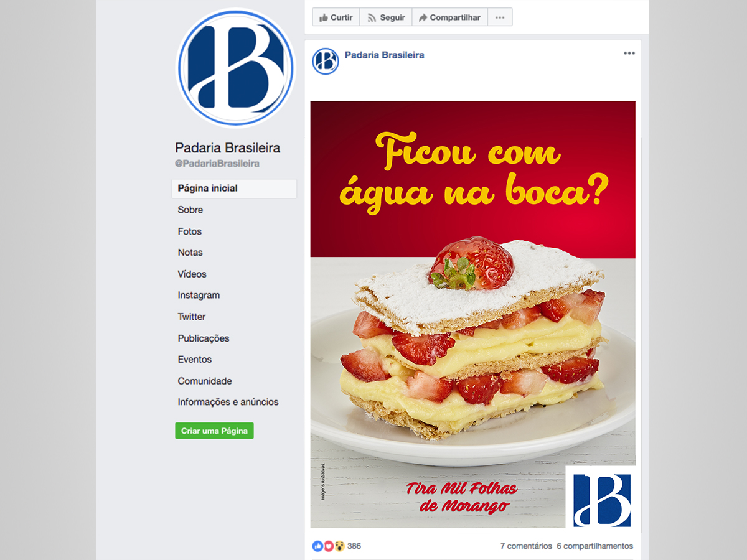
Task: Open the three-dots menu beside Compartilhar
Action: 500,17
